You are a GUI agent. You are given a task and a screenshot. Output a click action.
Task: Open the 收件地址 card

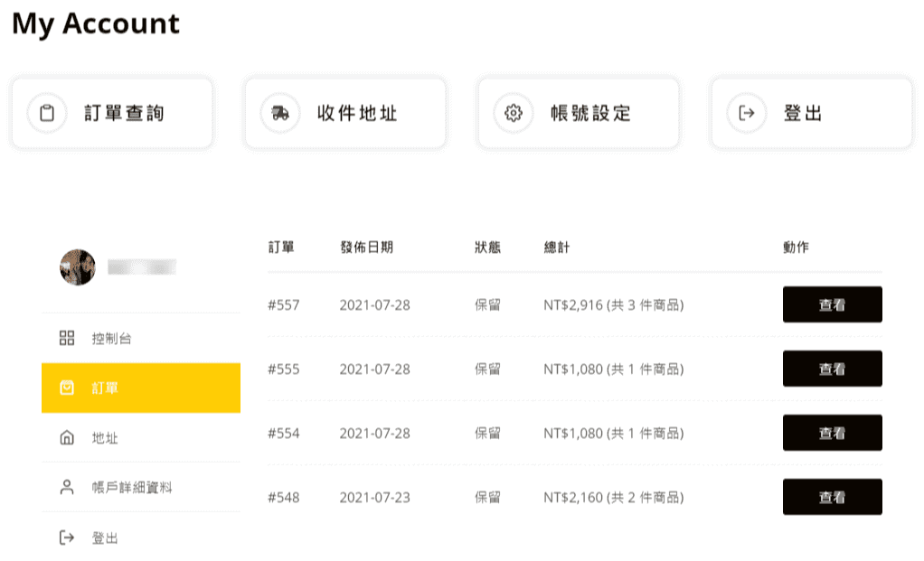coord(345,113)
